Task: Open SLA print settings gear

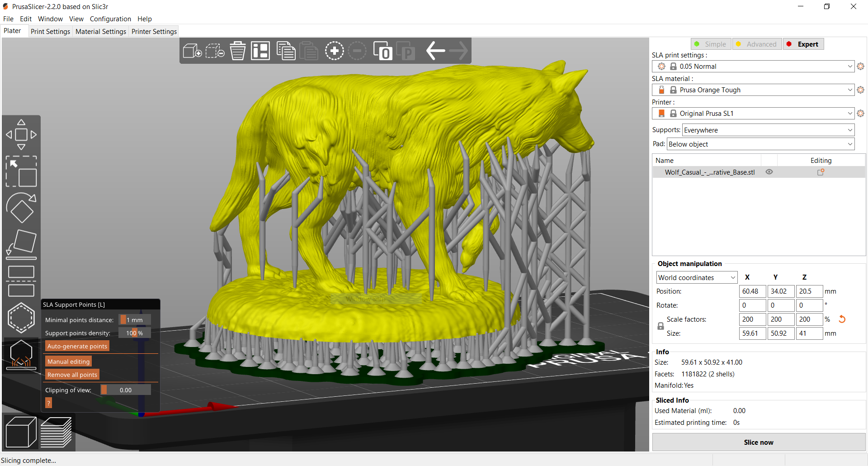Action: click(x=861, y=67)
